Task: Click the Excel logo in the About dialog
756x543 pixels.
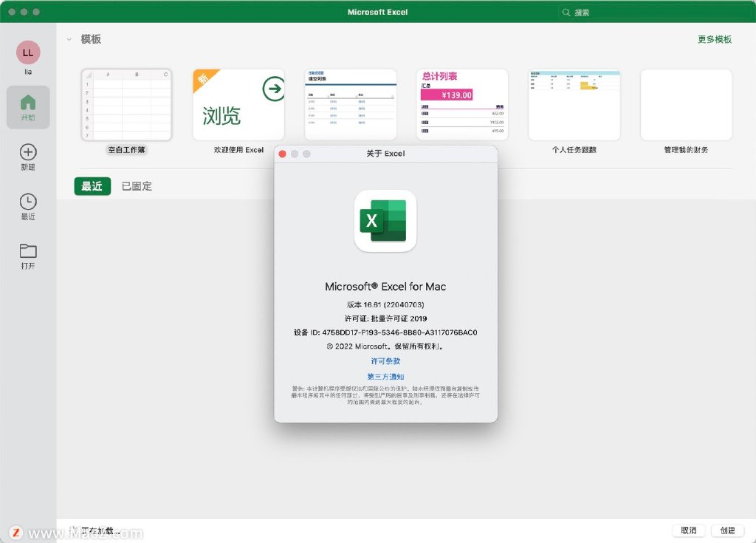Action: pyautogui.click(x=385, y=221)
